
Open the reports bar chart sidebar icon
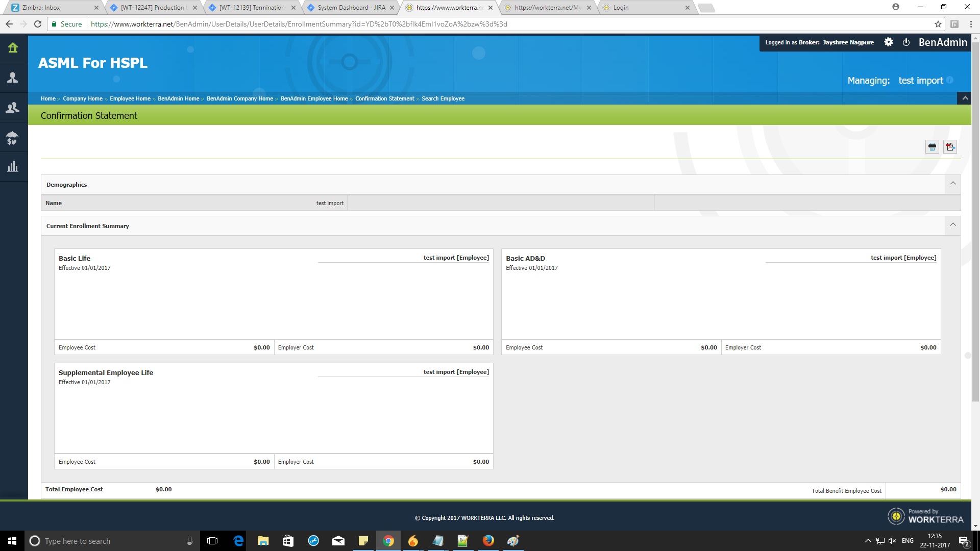pyautogui.click(x=13, y=167)
